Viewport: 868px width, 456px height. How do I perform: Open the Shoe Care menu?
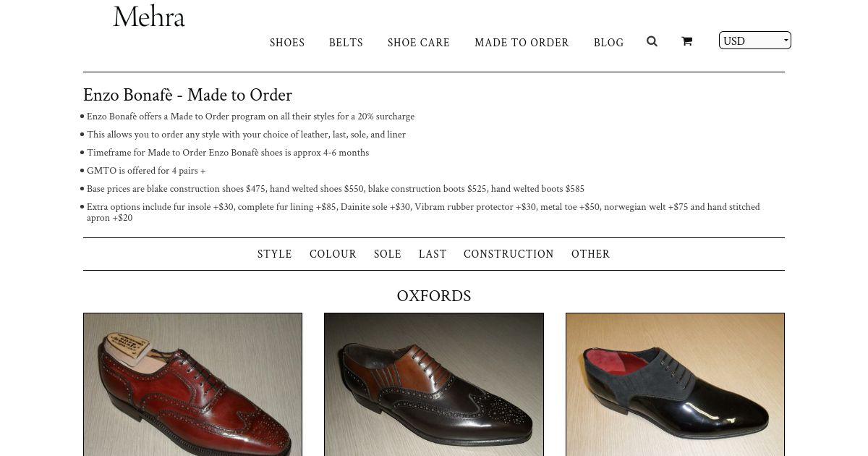[x=419, y=43]
